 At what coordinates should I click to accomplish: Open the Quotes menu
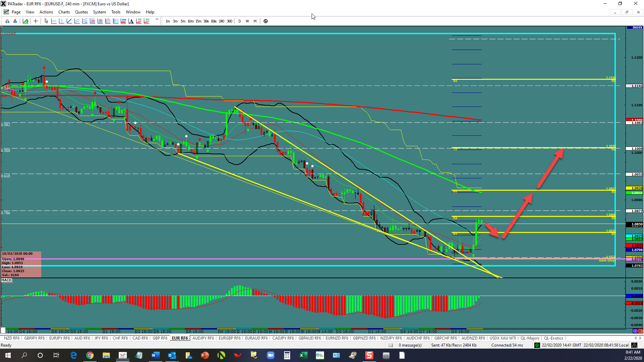82,12
